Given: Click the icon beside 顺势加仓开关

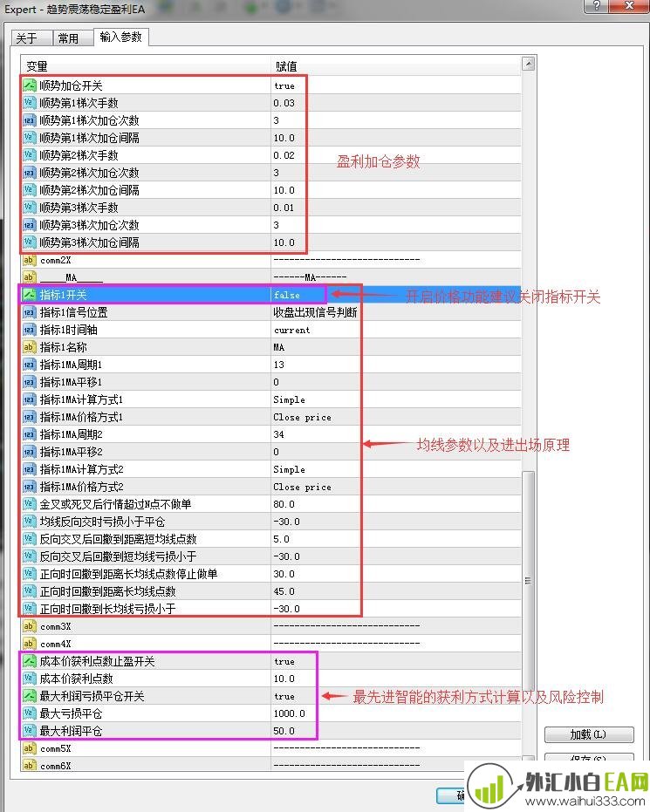Looking at the screenshot, I should (30, 85).
